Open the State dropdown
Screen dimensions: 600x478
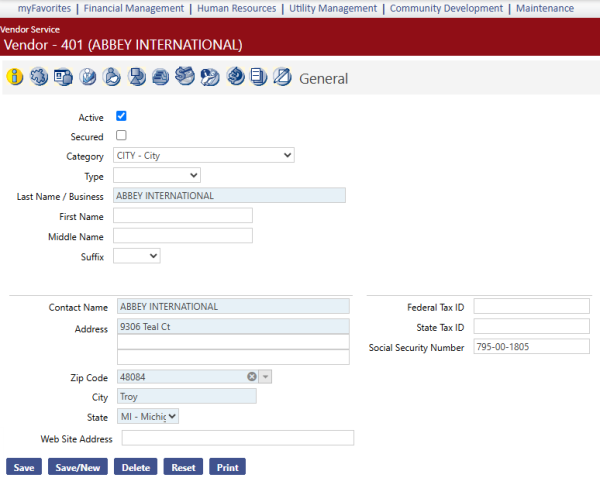pos(148,416)
